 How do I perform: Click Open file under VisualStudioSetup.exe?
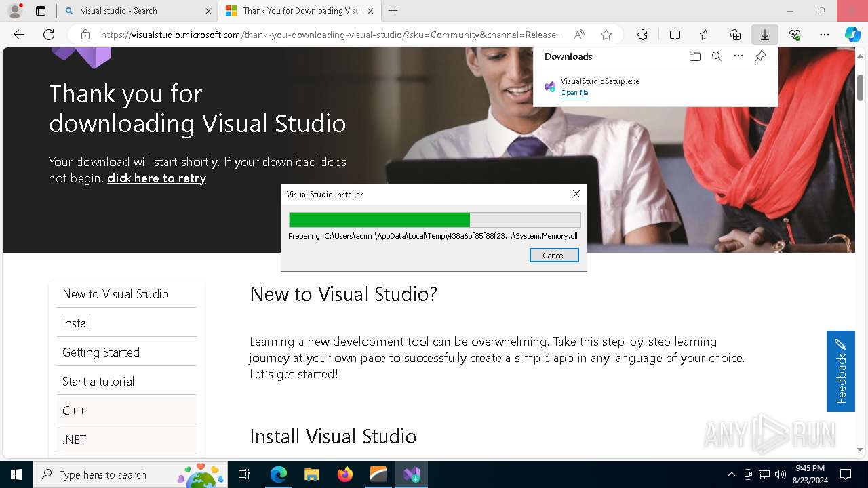pyautogui.click(x=574, y=93)
